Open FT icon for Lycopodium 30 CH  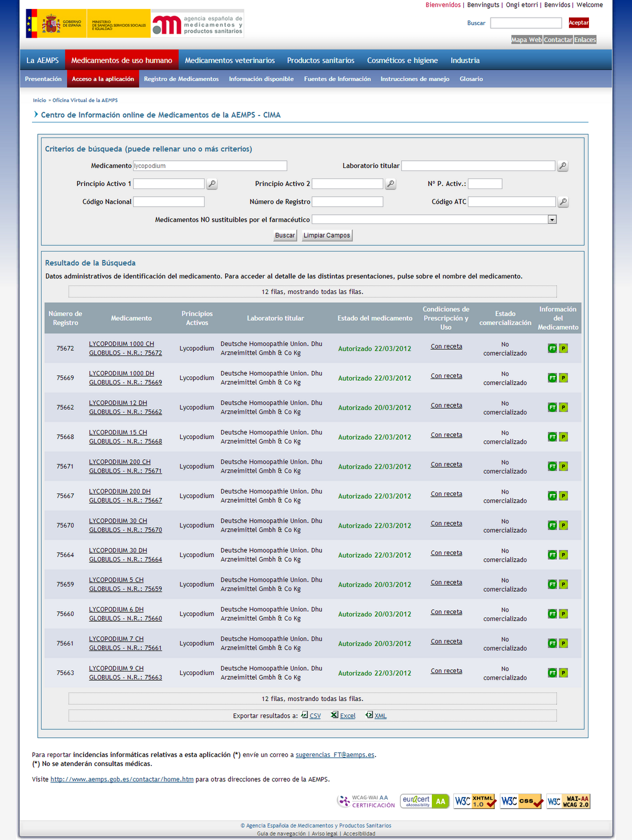coord(552,526)
